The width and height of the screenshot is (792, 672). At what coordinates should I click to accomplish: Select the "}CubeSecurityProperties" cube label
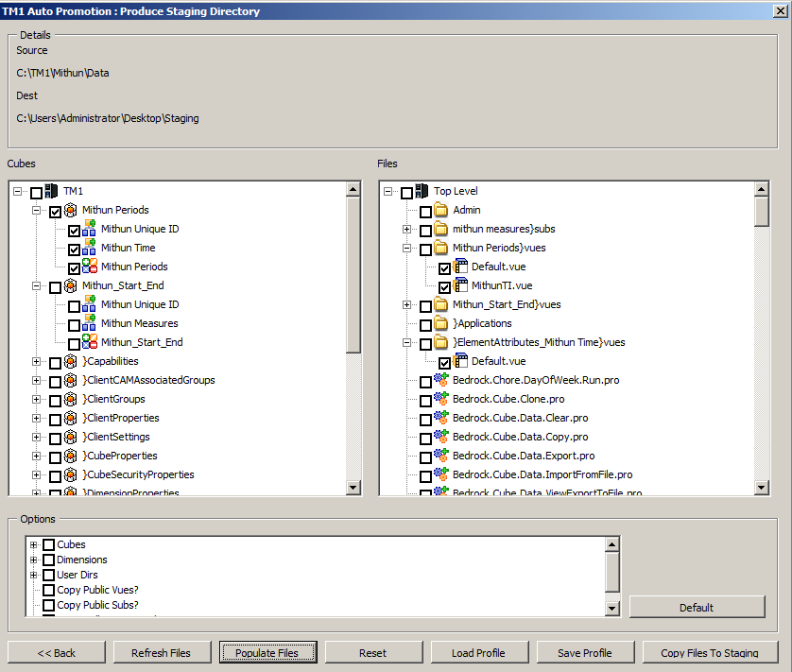(138, 475)
